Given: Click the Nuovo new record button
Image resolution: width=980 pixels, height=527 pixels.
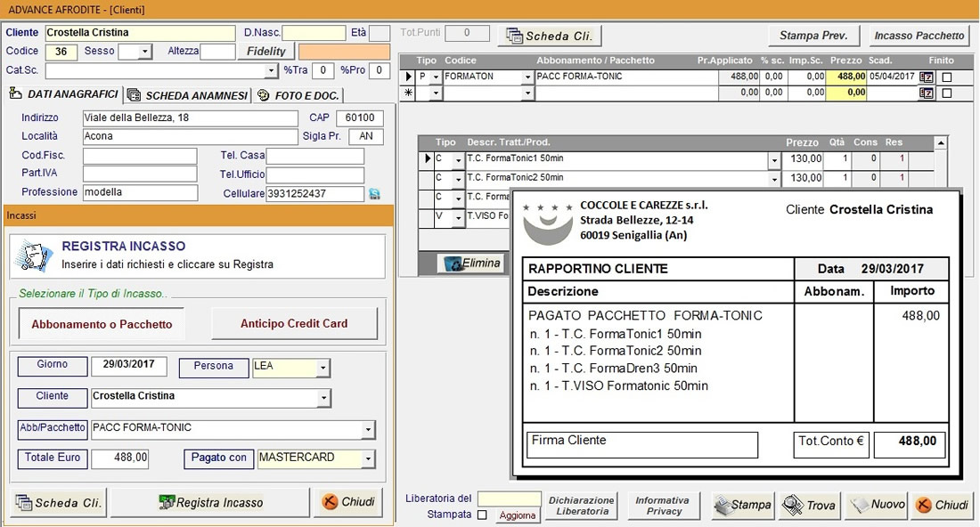Looking at the screenshot, I should click(x=876, y=505).
